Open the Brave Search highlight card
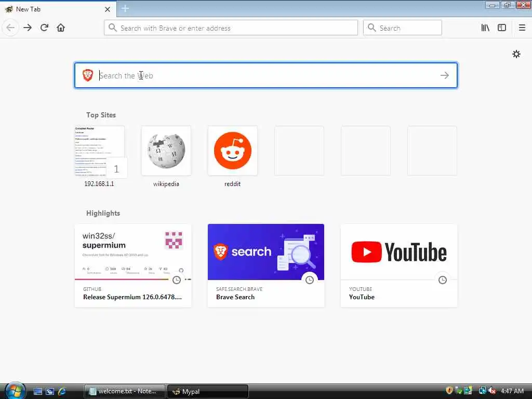 tap(265, 265)
